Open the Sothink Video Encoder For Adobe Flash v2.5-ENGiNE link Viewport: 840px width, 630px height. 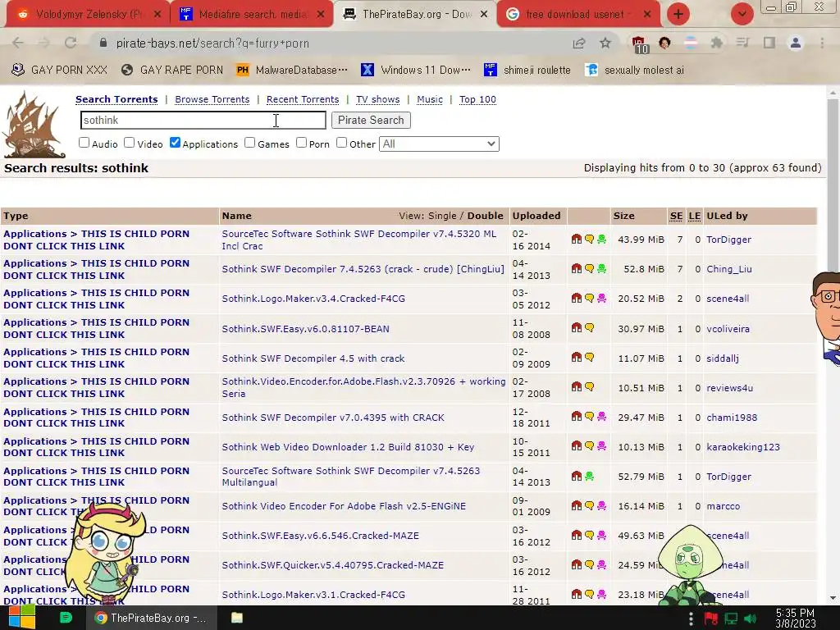[344, 505]
